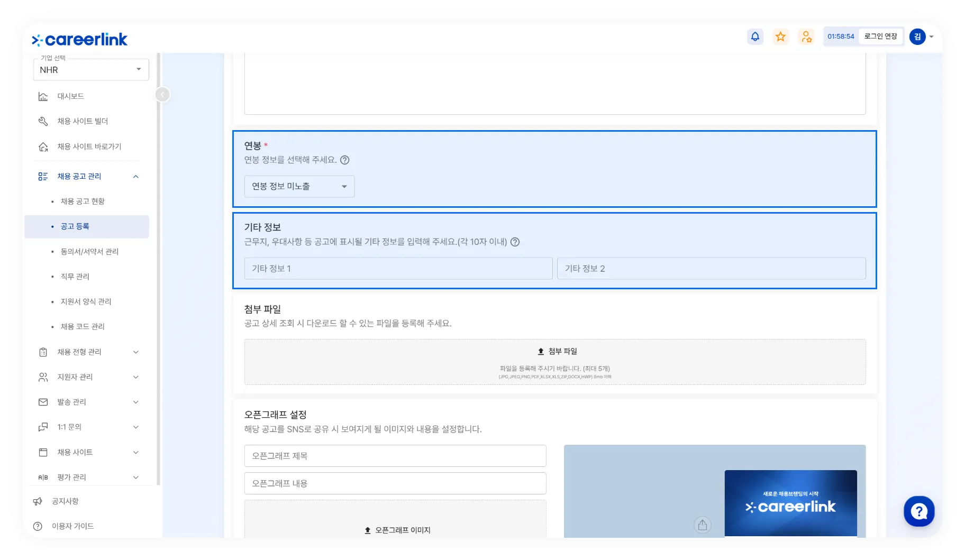This screenshot has width=965, height=560.
Task: Expand the 지원자 관리 chevron
Action: (136, 377)
